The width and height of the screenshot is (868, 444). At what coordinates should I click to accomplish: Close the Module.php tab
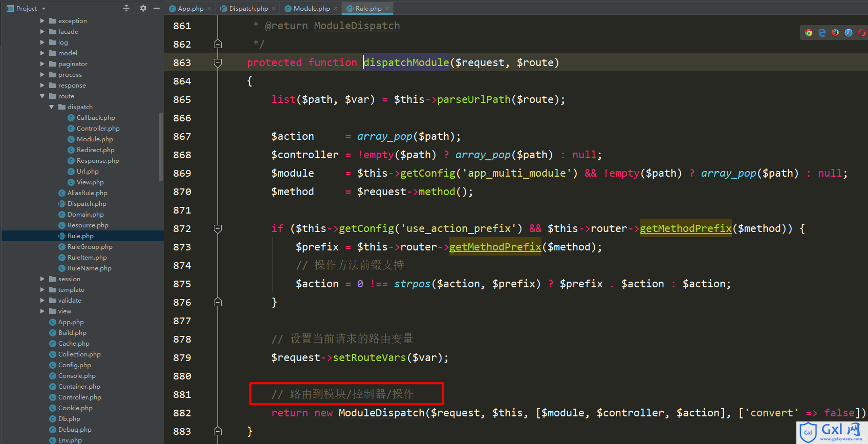[336, 8]
